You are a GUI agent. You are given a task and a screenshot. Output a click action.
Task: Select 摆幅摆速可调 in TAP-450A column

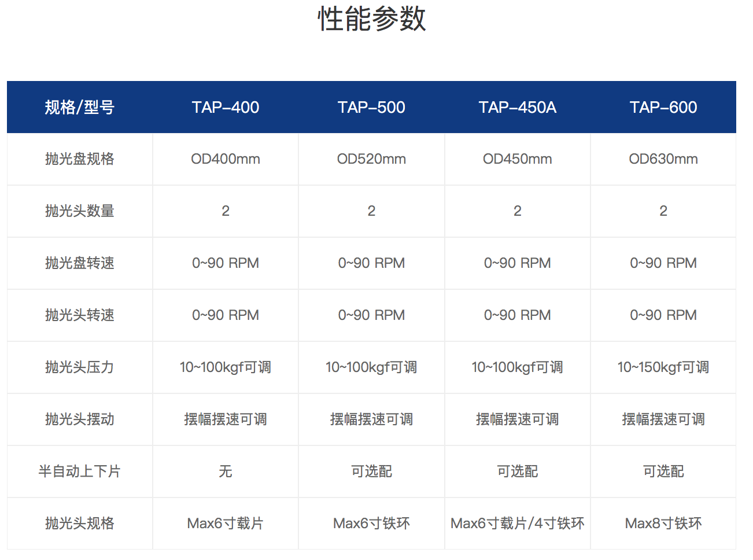(x=518, y=419)
